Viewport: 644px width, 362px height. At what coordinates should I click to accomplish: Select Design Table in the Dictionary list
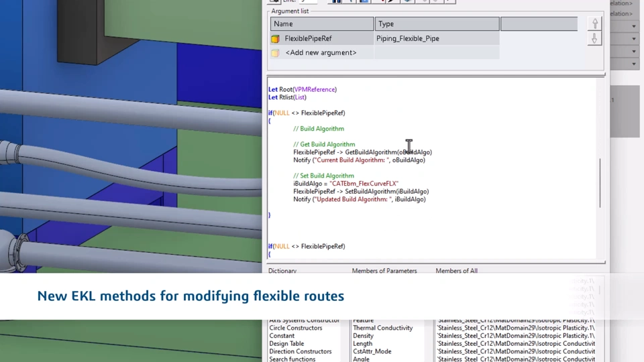[286, 343]
